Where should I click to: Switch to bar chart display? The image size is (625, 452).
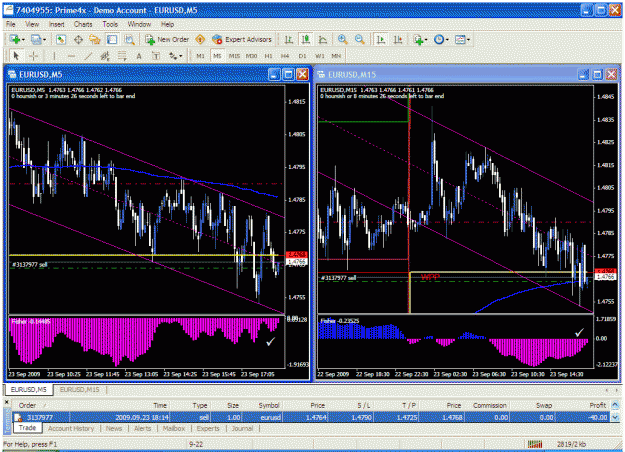pyautogui.click(x=289, y=39)
